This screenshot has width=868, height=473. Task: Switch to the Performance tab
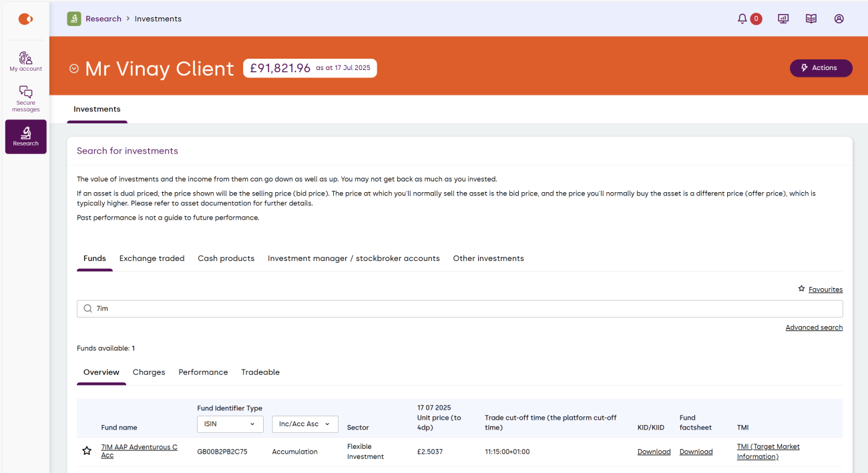point(203,372)
